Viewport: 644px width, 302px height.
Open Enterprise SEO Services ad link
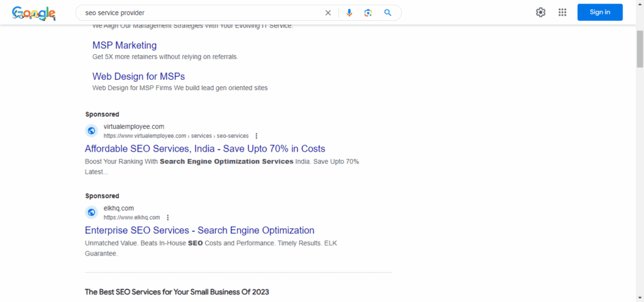point(199,230)
